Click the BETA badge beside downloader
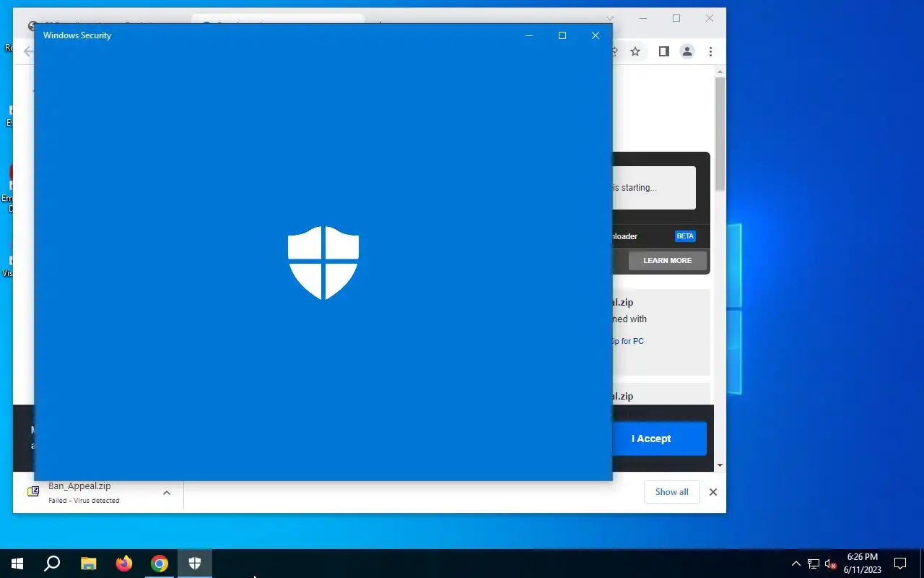 [685, 236]
